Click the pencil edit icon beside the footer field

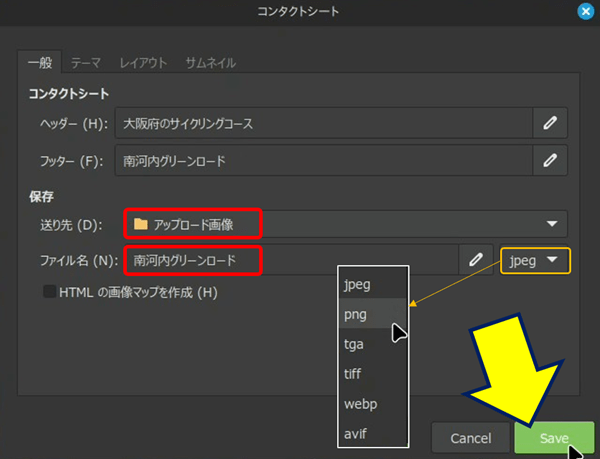[x=550, y=160]
